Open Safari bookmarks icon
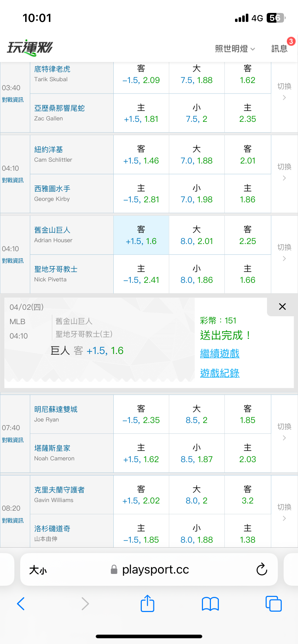Image resolution: width=298 pixels, height=644 pixels. click(210, 604)
